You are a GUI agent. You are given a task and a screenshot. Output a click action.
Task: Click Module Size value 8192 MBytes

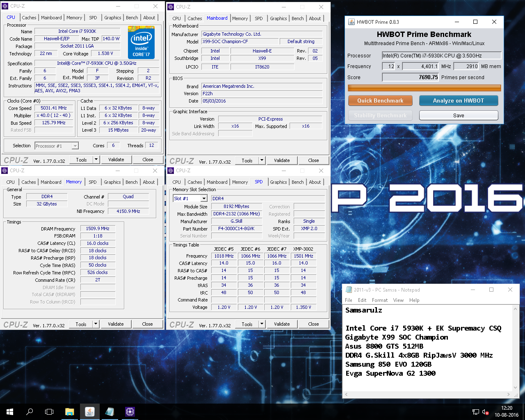(236, 207)
